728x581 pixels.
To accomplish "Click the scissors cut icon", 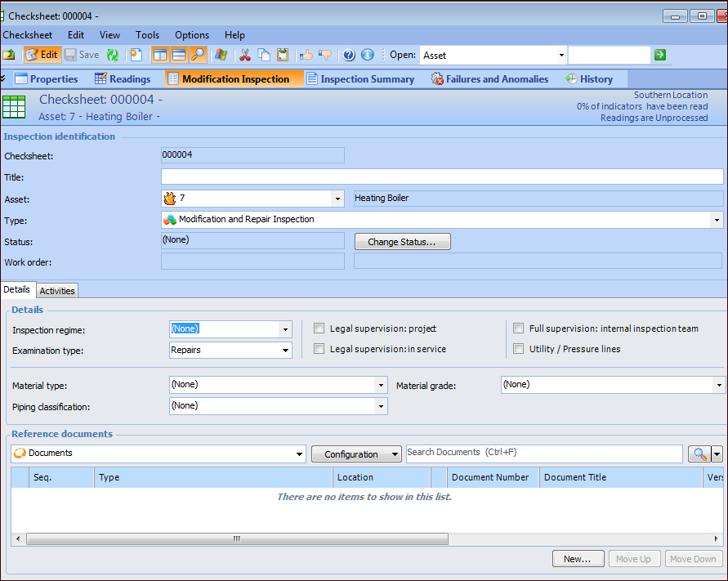I will tap(243, 55).
